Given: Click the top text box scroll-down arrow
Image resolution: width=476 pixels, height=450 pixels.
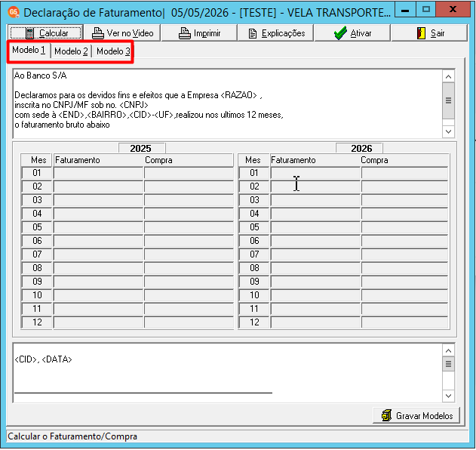Looking at the screenshot, I should [448, 132].
